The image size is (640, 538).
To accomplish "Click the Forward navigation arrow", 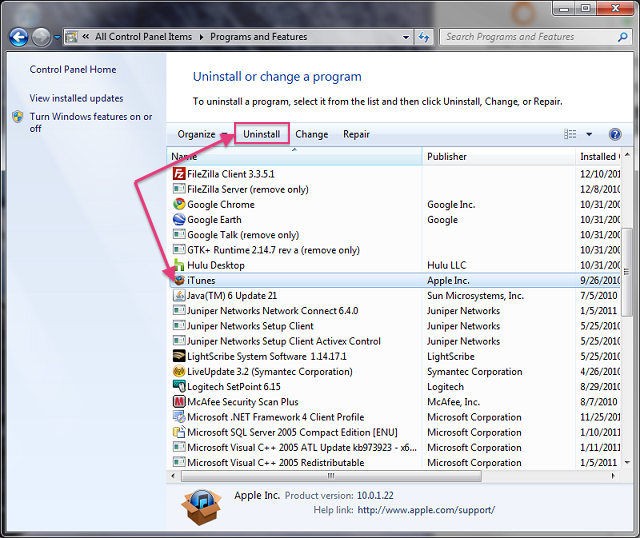I will [41, 37].
